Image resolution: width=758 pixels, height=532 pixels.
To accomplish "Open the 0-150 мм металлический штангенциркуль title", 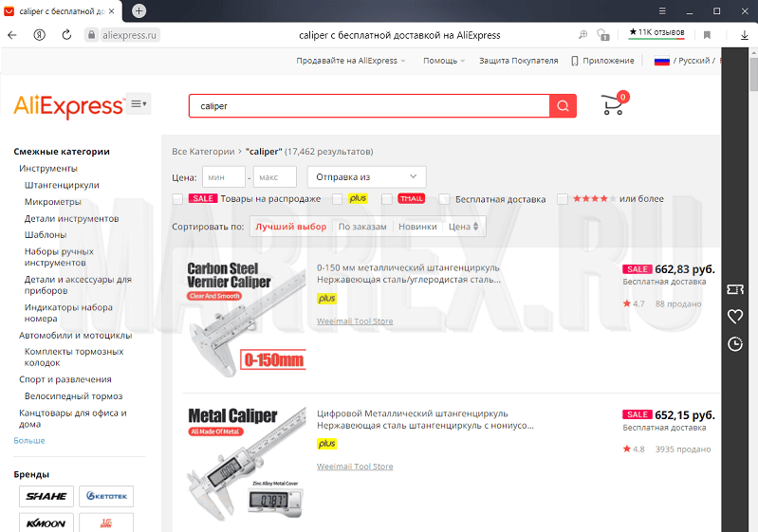I will (409, 273).
